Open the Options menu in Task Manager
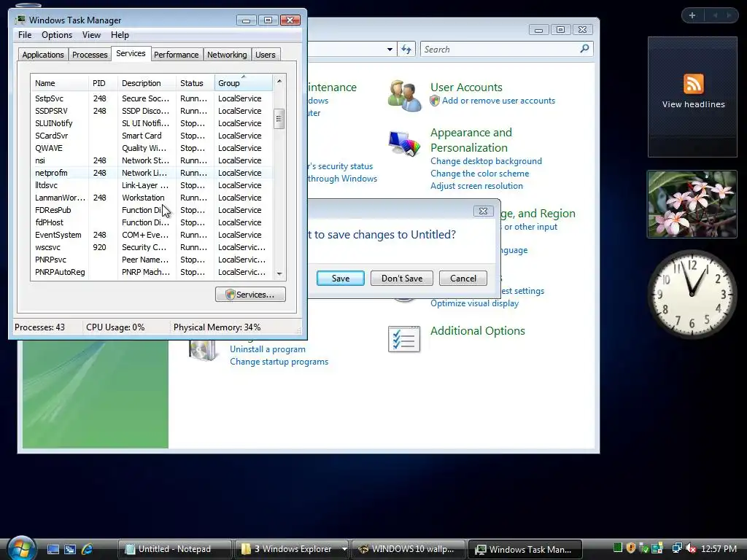The height and width of the screenshot is (560, 747). click(57, 35)
